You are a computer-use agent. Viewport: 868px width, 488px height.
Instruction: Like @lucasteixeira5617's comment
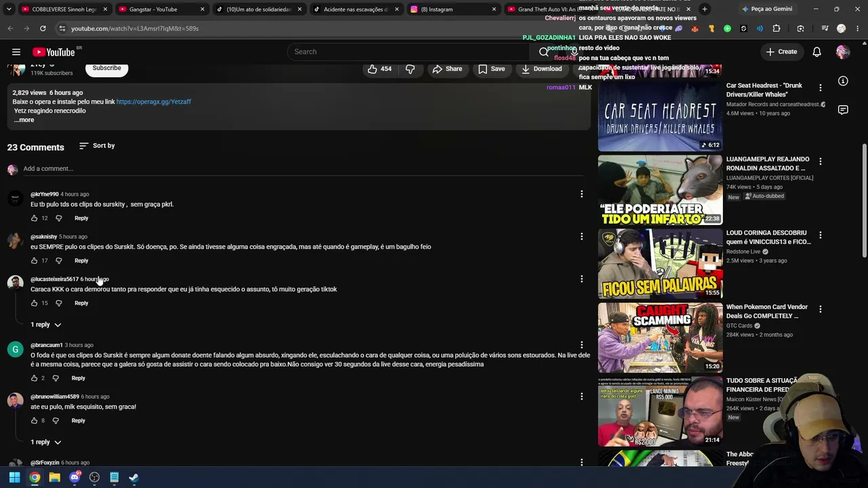coord(34,303)
